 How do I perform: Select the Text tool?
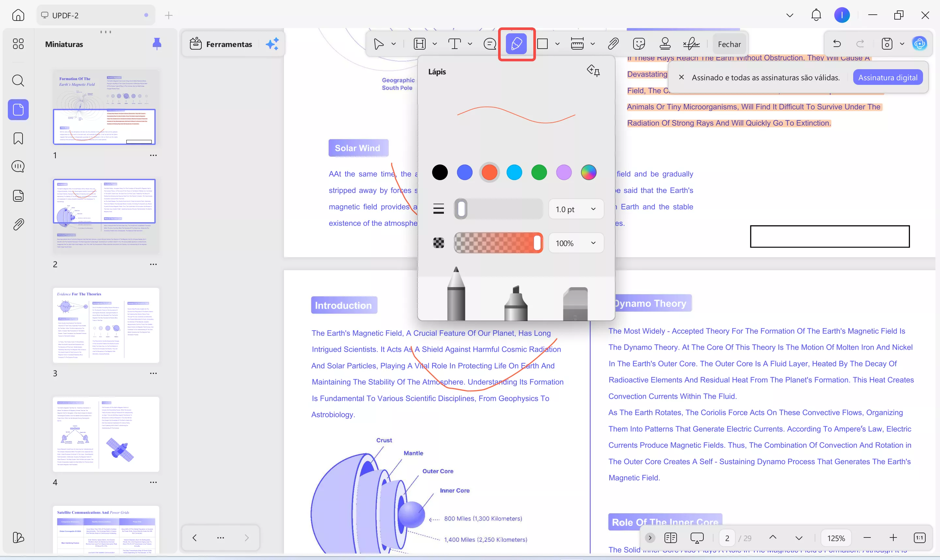[x=454, y=44]
